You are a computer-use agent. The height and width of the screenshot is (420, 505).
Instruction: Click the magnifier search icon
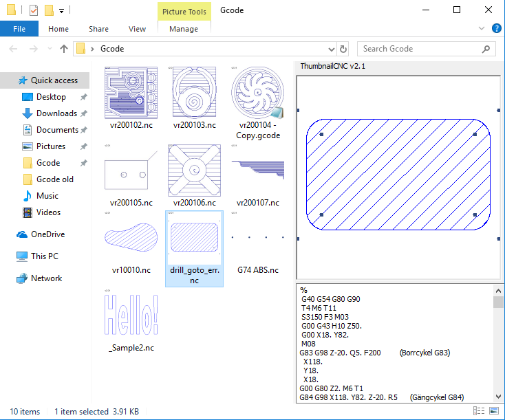(486, 49)
